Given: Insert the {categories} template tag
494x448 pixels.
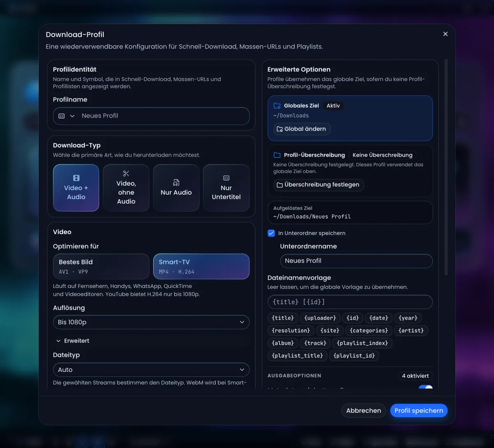Looking at the screenshot, I should point(369,330).
